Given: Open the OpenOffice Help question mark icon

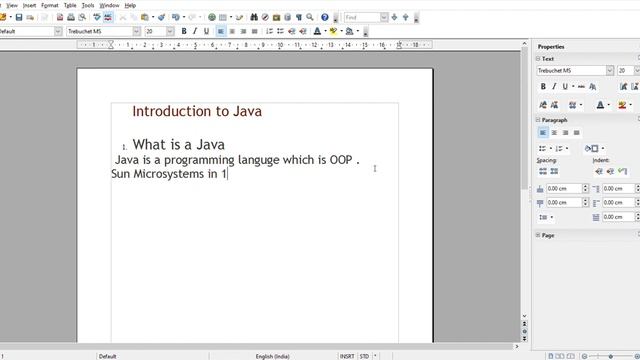Looking at the screenshot, I should pos(324,17).
